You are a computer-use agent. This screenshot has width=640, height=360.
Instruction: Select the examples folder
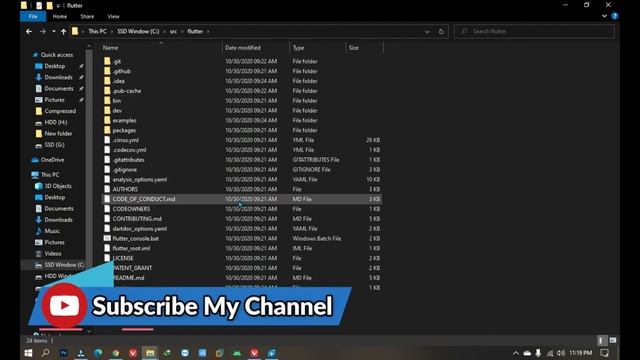[124, 120]
